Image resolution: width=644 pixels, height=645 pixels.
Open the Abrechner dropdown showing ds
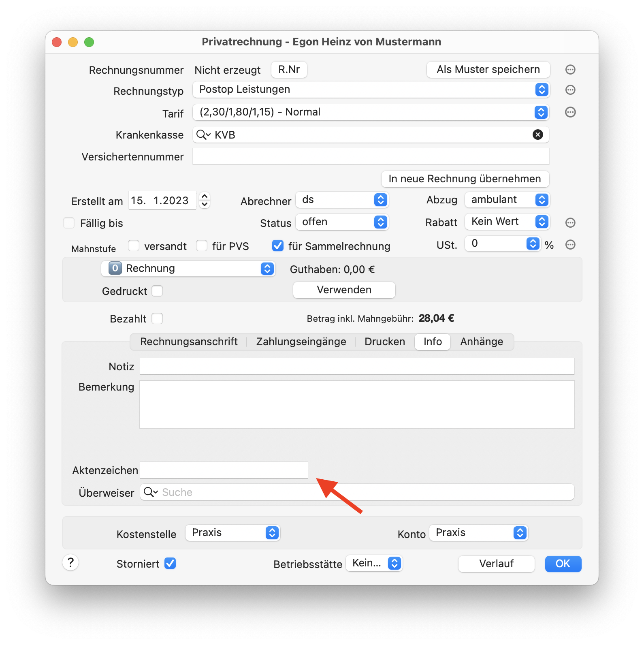point(342,200)
